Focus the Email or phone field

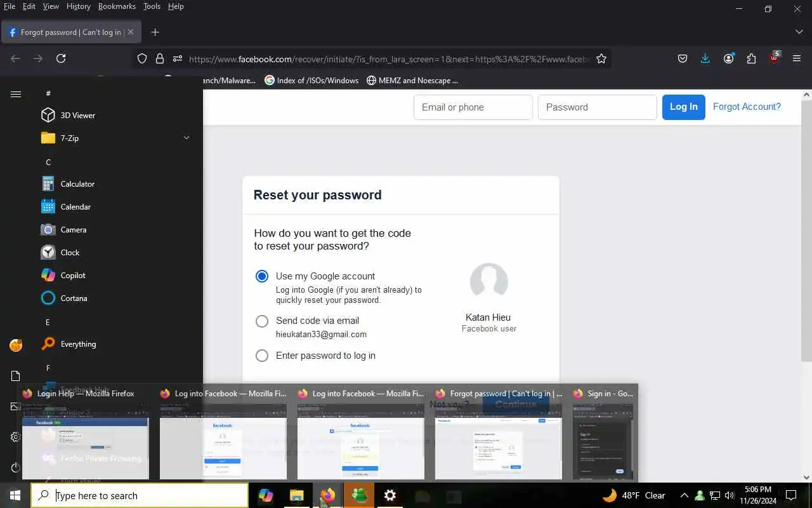click(473, 107)
